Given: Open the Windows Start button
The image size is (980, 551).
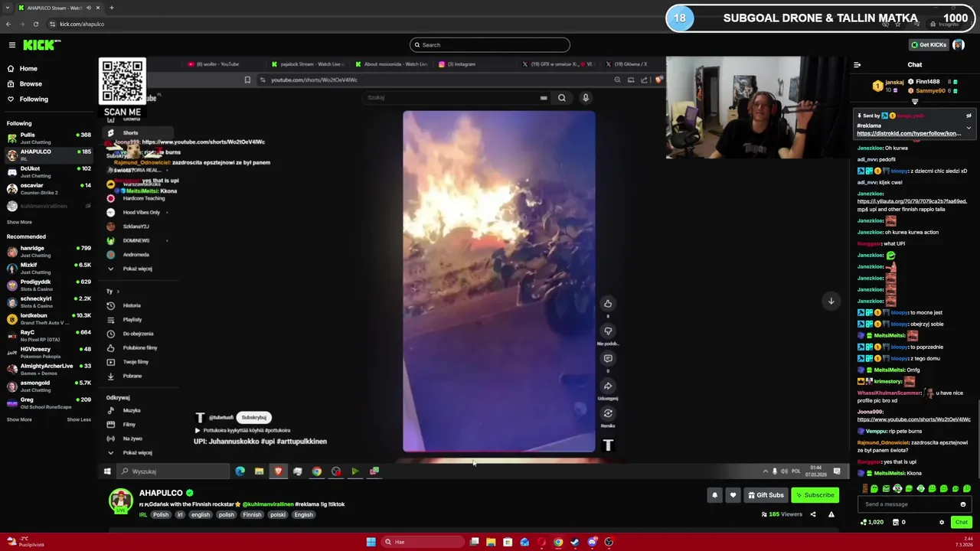Looking at the screenshot, I should pos(371,542).
